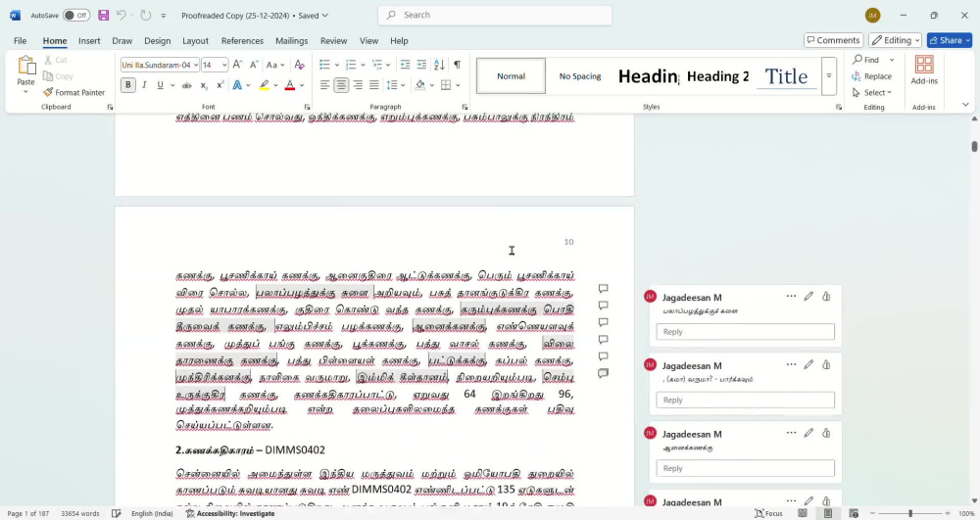Open the Editing mode dropdown
The height and width of the screenshot is (520, 980).
pyautogui.click(x=896, y=40)
